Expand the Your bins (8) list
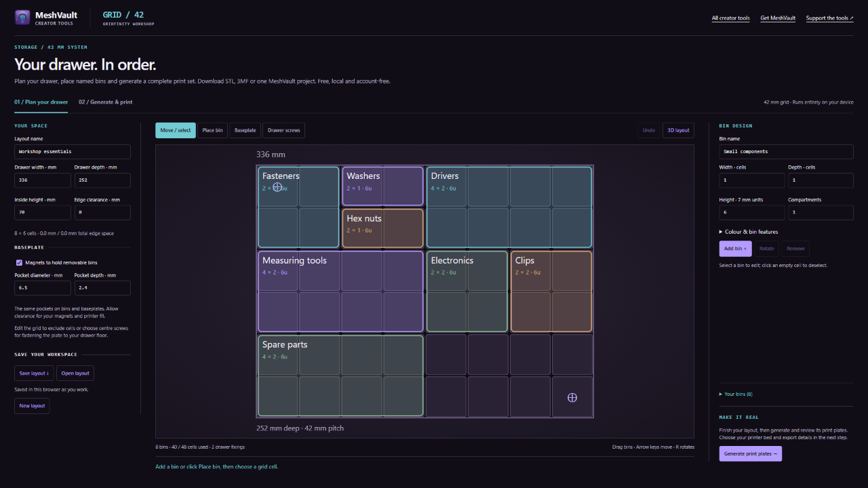The width and height of the screenshot is (868, 488). (x=736, y=394)
